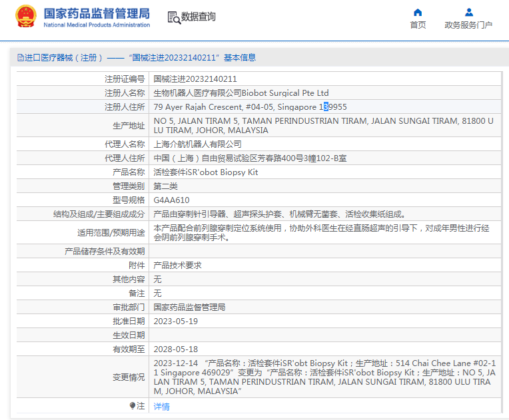Click the 代理人住所 row label
This screenshot has height=420, width=509.
click(x=125, y=158)
